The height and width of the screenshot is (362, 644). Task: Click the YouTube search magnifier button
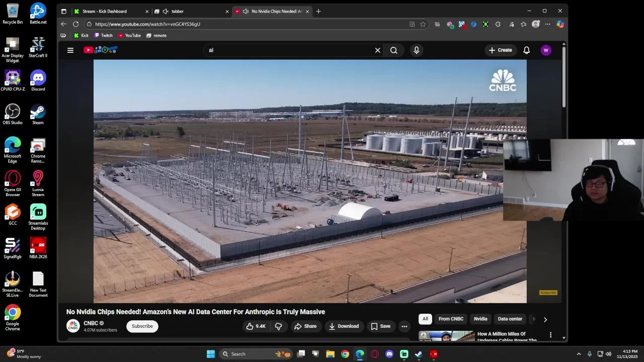pos(394,50)
